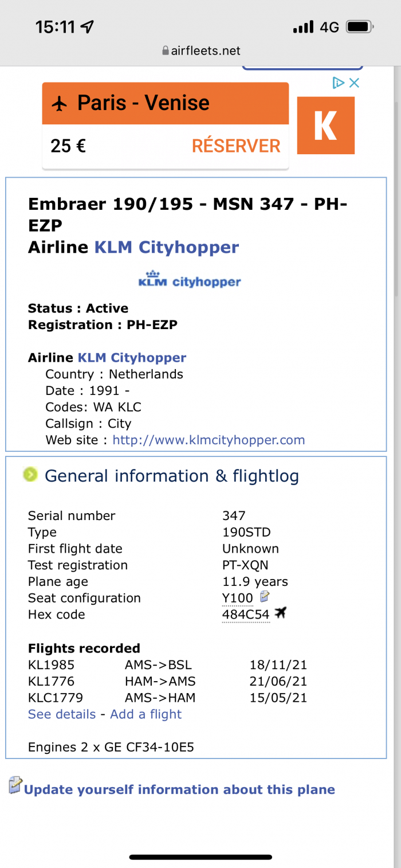Open the KLM Cityhopper link in the heading

(x=166, y=247)
